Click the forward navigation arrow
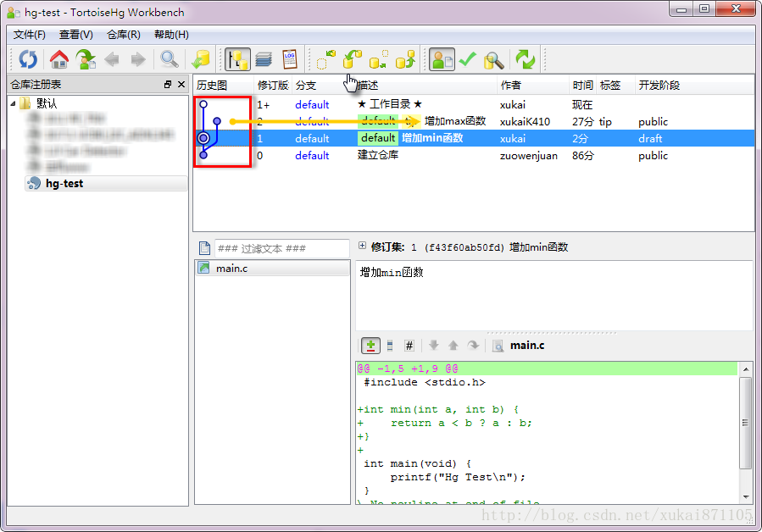Viewport: 762px width, 532px height. (138, 60)
